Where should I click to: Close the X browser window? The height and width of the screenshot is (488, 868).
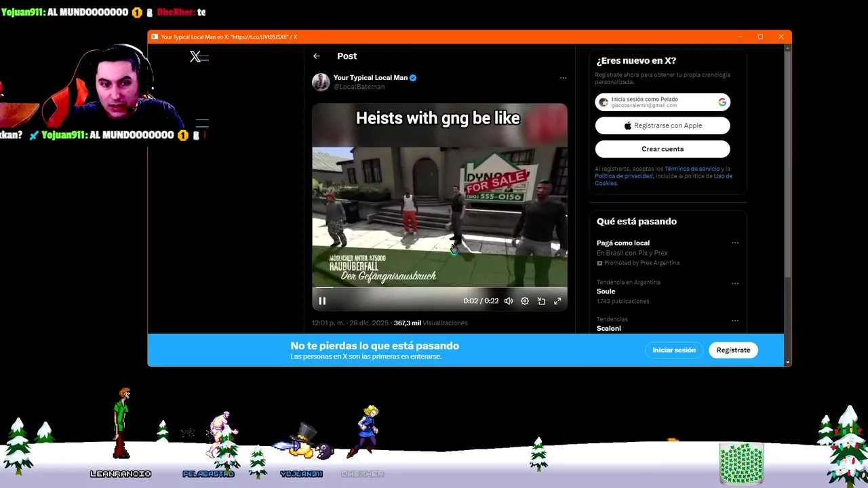(781, 37)
